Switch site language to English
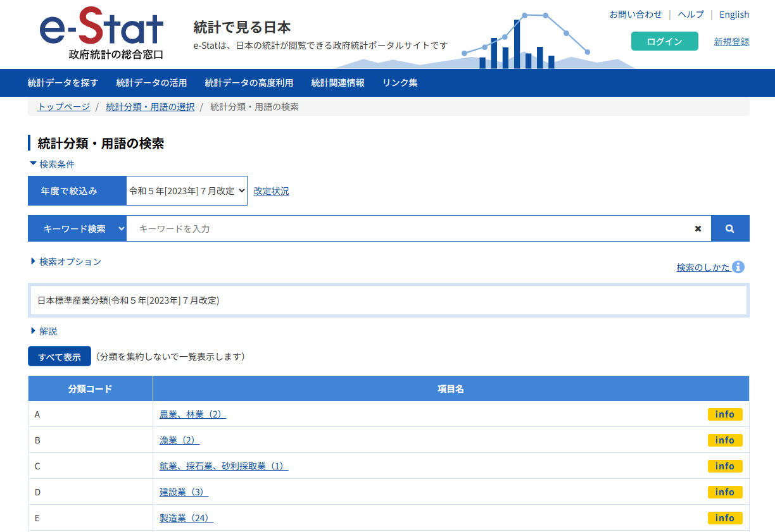Screen dimensions: 775x532 734,15
